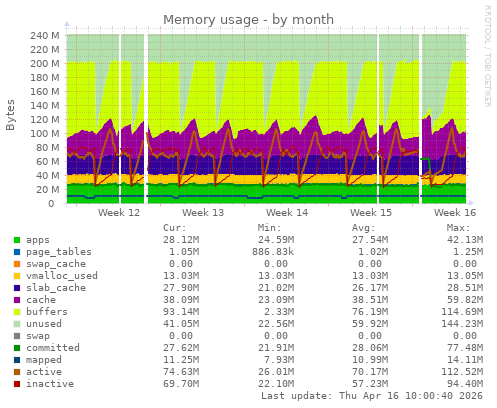Click the 'active' legend label

44,372
